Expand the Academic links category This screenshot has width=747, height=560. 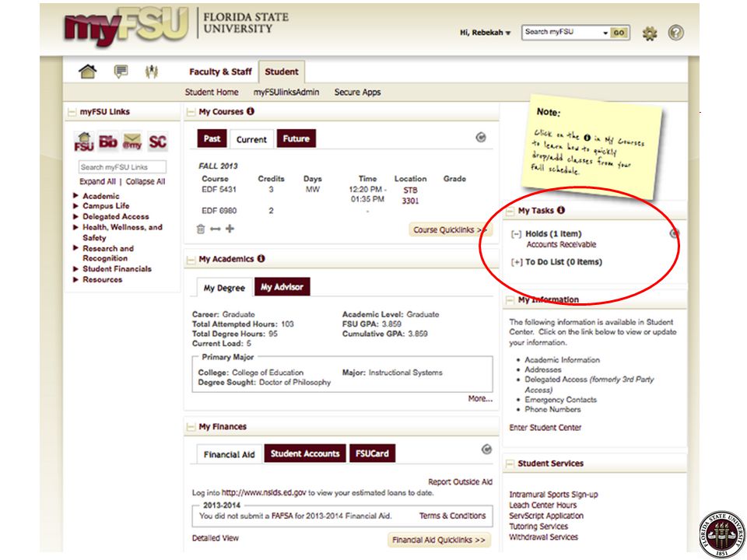click(x=75, y=195)
